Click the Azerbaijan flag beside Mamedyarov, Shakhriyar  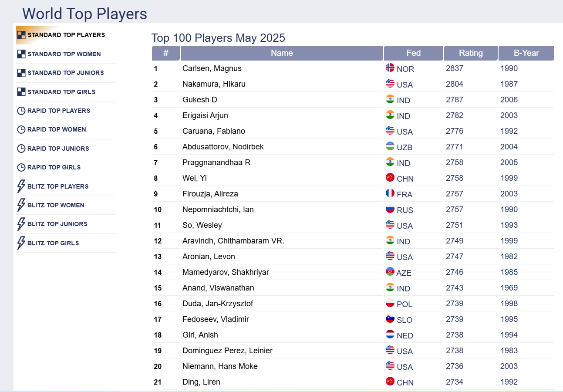point(390,272)
